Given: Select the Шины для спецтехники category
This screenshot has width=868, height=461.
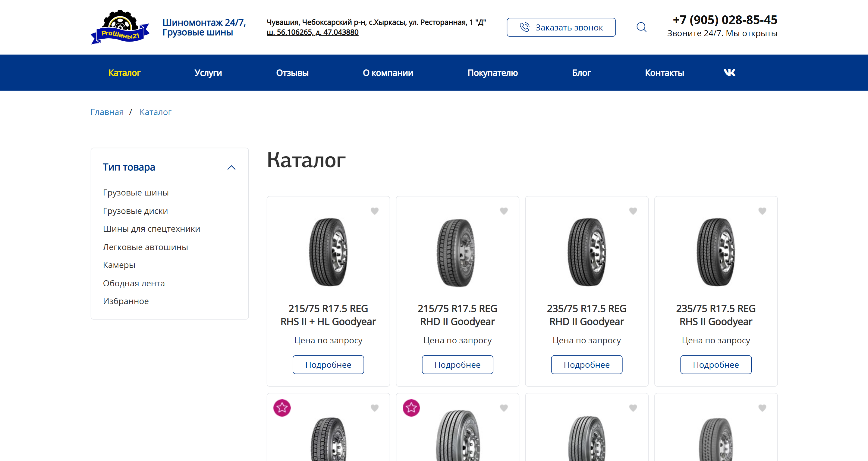Looking at the screenshot, I should click(151, 229).
